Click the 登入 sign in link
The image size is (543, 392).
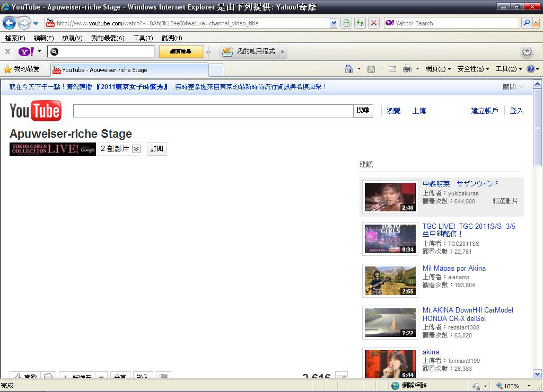coord(516,111)
